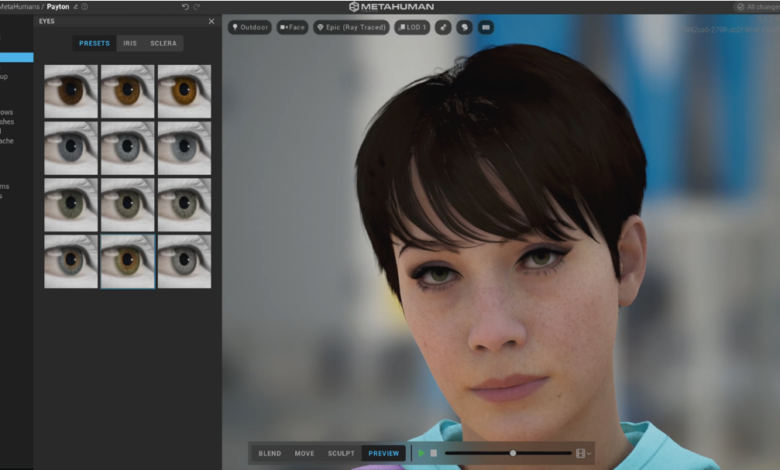Open the hotkey reference keyboard icon
780x470 pixels.
(486, 27)
